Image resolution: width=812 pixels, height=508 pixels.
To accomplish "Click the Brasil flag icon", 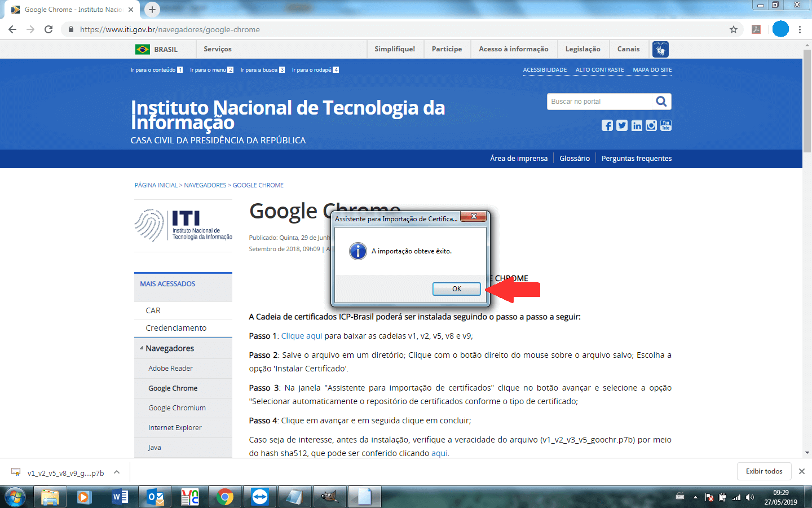I will click(143, 49).
